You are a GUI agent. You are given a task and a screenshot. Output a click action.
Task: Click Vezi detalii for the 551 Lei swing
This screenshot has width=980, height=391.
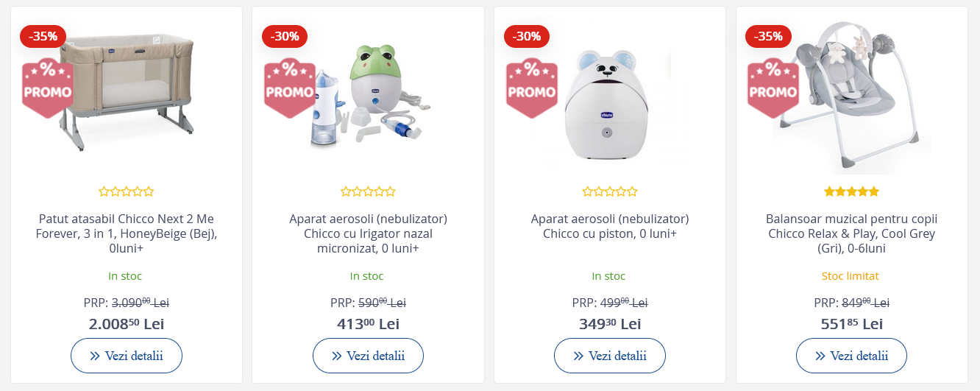pos(851,356)
